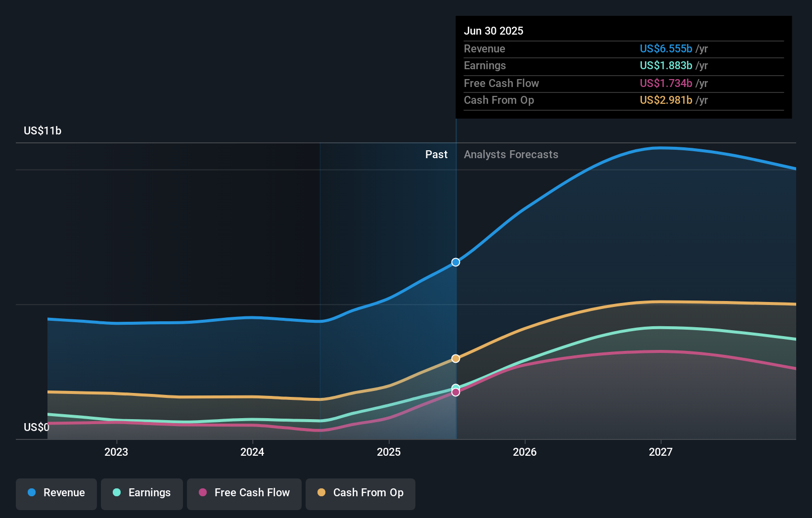Click the US$6.555b Revenue value link
The image size is (812, 518).
pos(666,49)
